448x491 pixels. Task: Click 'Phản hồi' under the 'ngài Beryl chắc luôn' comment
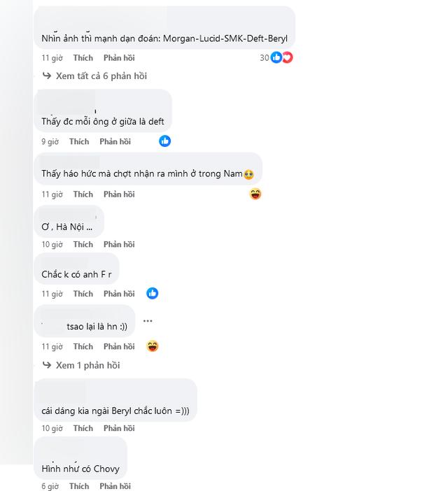[x=119, y=428]
